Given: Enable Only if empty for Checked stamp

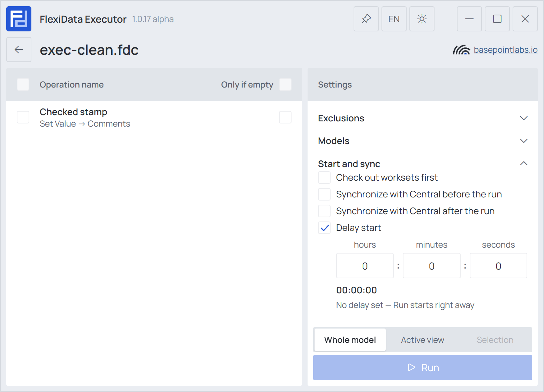Looking at the screenshot, I should point(285,117).
